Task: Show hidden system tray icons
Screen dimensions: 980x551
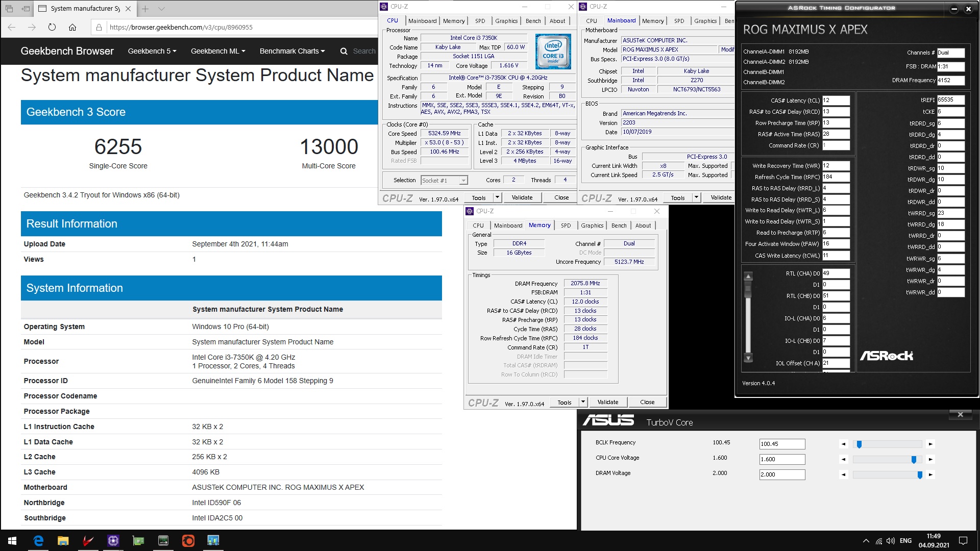Action: (866, 541)
